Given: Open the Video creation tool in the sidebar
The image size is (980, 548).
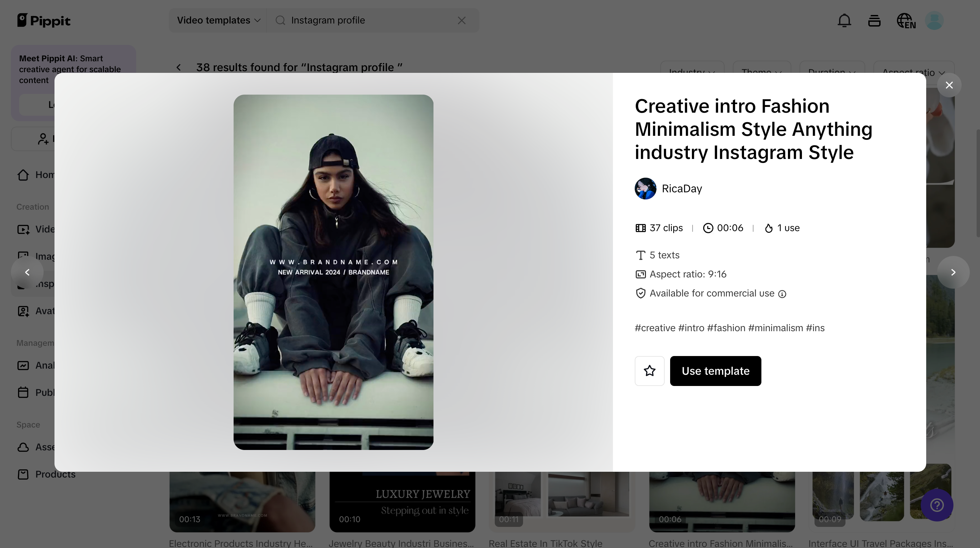Looking at the screenshot, I should pos(23,229).
